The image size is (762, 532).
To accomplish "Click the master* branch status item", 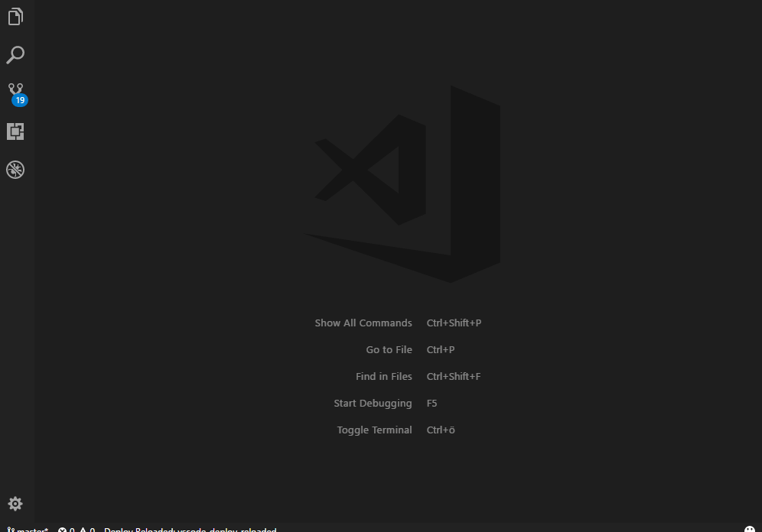I will [28, 530].
